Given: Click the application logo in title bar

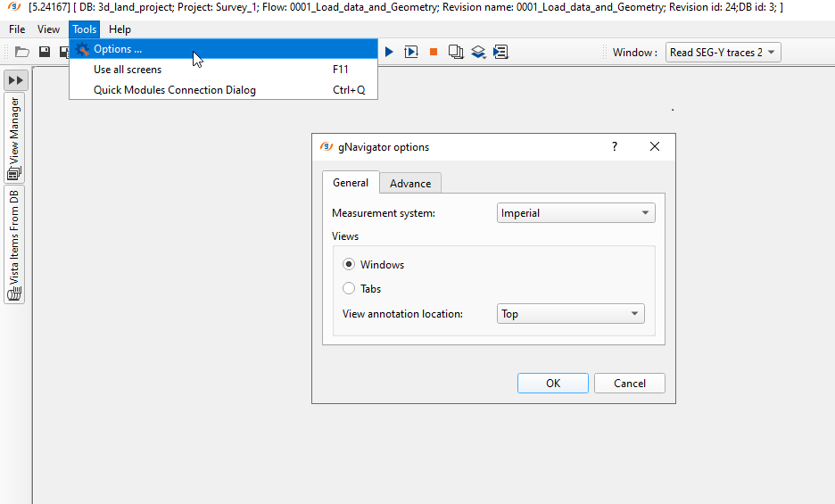Looking at the screenshot, I should click(14, 7).
